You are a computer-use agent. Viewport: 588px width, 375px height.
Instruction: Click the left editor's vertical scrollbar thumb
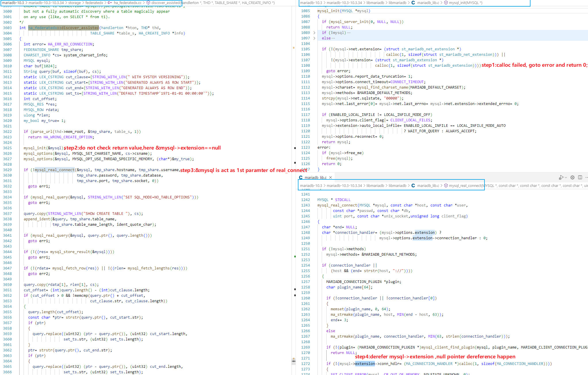click(294, 361)
